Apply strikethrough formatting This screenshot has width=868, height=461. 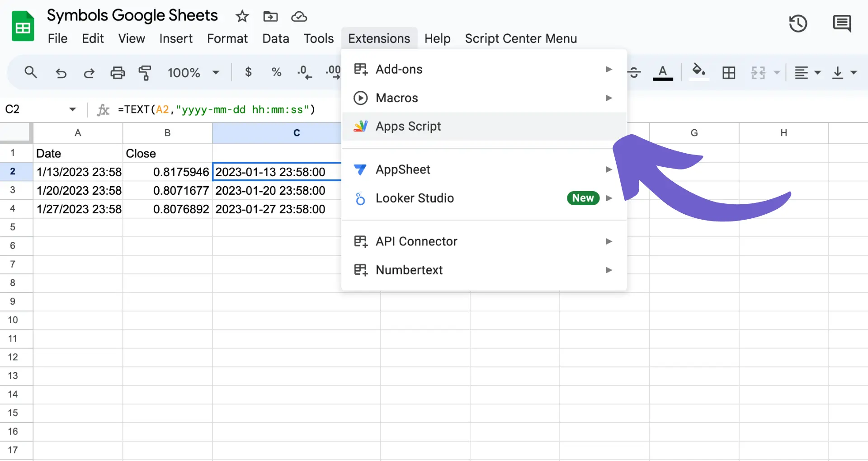click(x=634, y=72)
